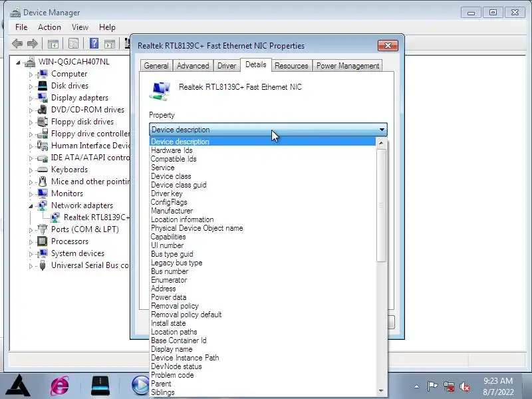Image resolution: width=532 pixels, height=399 pixels.
Task: Click the Mice and other pointing devices icon
Action: tap(43, 182)
